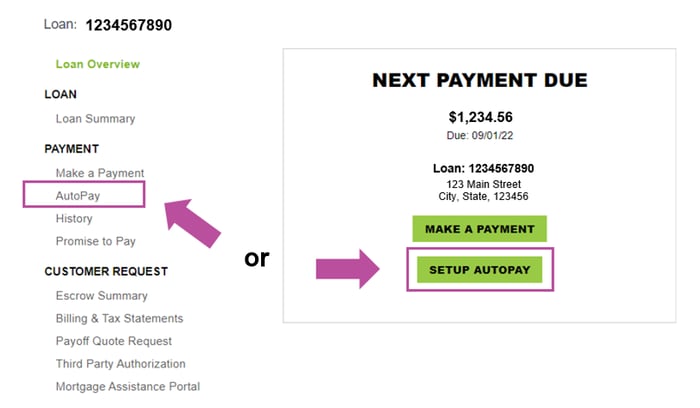Open Promise to Pay link
Image resolution: width=700 pixels, height=408 pixels.
coord(96,241)
